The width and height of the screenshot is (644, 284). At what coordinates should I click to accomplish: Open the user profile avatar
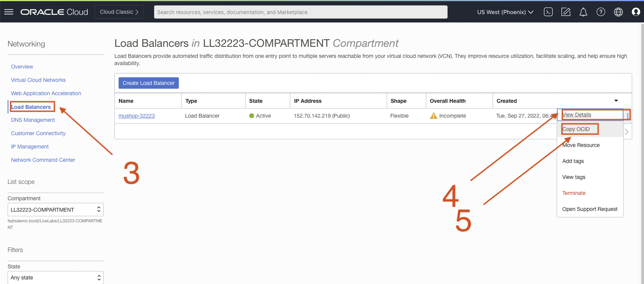tap(636, 12)
